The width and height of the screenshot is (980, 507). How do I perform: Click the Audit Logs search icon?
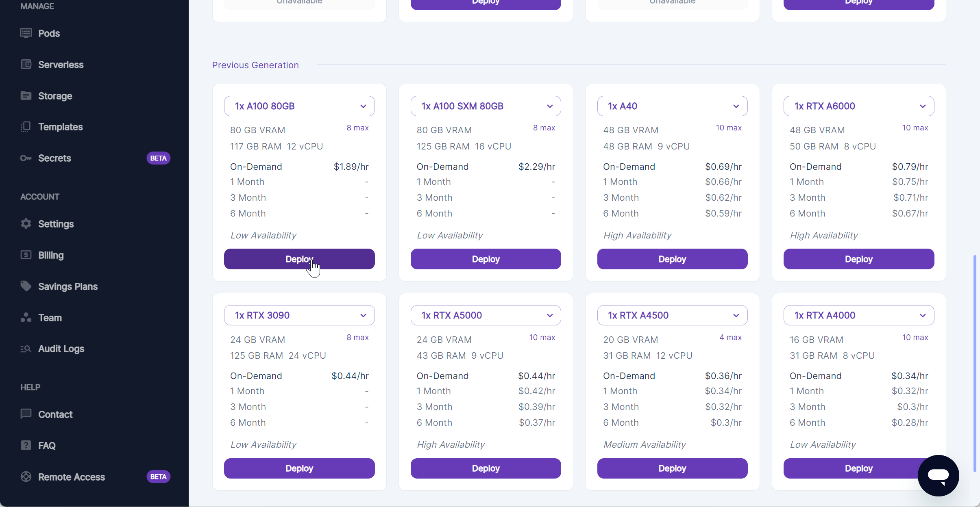pyautogui.click(x=26, y=349)
